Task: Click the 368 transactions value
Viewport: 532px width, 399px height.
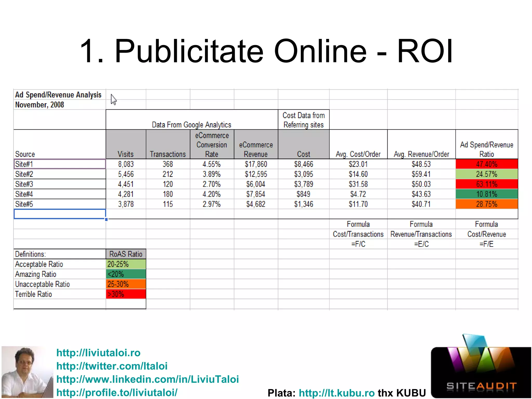Action: [x=168, y=164]
